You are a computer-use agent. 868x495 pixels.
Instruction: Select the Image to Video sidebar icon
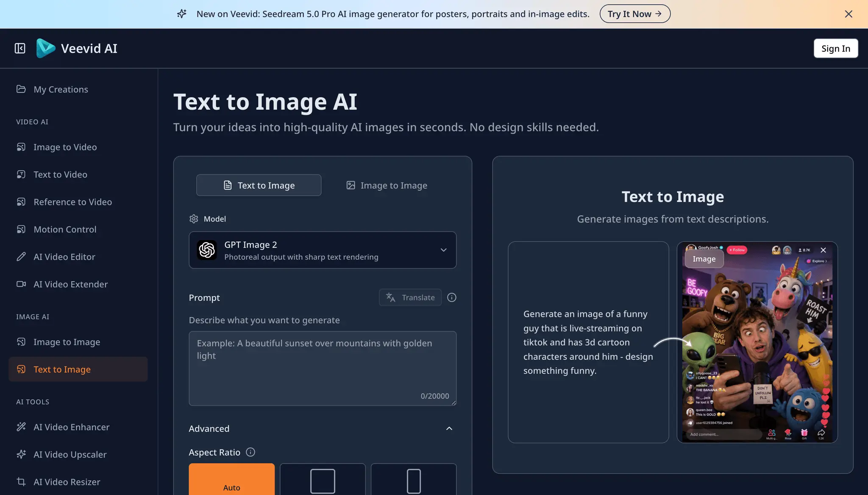21,147
